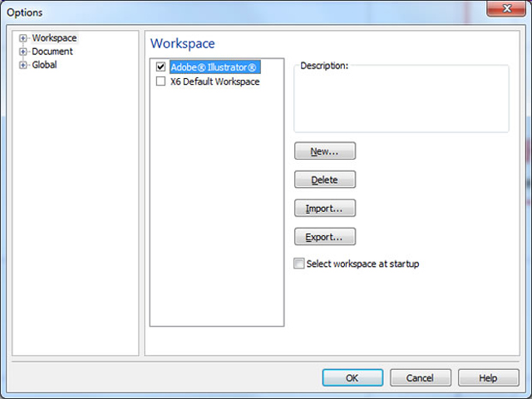Click the New... button
This screenshot has height=399, width=532.
(x=325, y=151)
